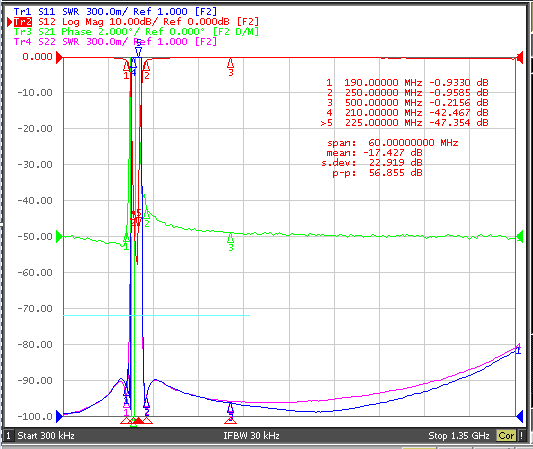
Task: Click red marker 3 at top of graph
Action: point(230,67)
